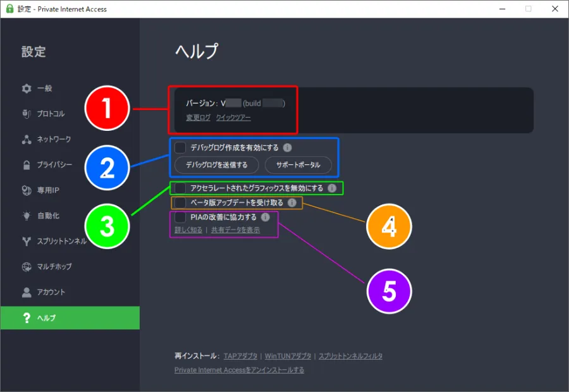Click the 詳しく知る link

(188, 230)
